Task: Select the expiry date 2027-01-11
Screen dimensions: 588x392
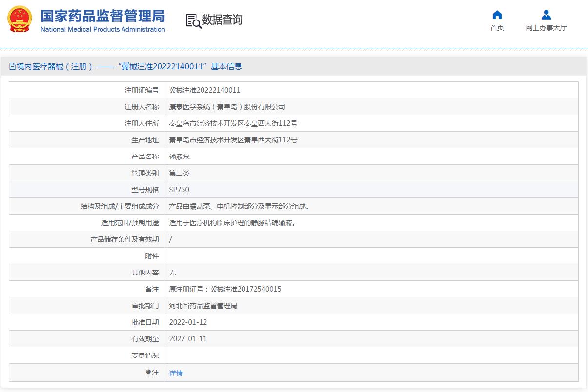Action: click(188, 339)
